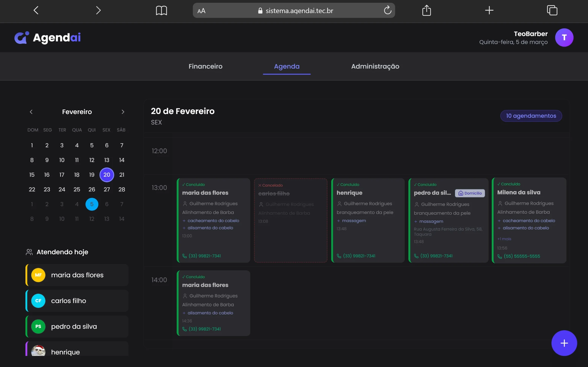The image size is (588, 367).
Task: Go to previous month with left chevron
Action: [x=31, y=112]
